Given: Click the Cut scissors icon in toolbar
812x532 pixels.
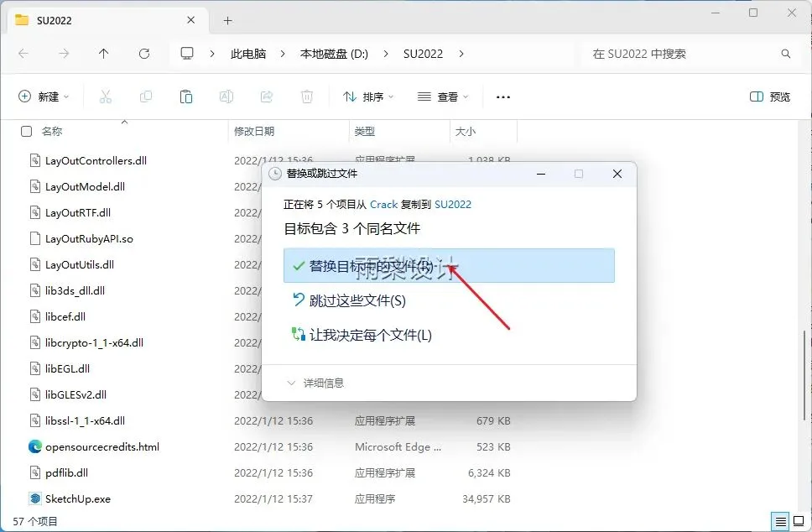Looking at the screenshot, I should (x=106, y=96).
